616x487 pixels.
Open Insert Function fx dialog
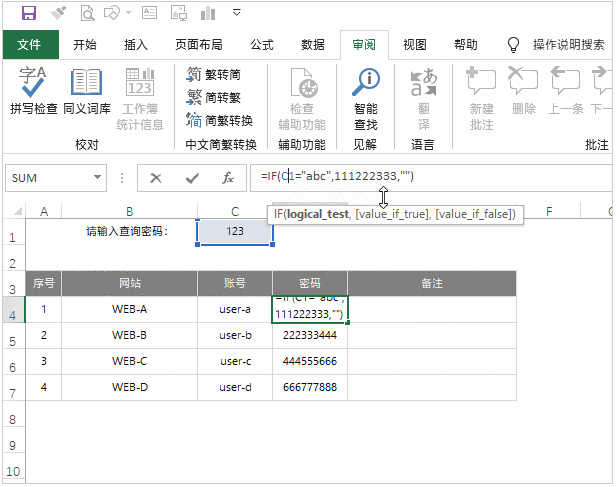click(x=228, y=178)
